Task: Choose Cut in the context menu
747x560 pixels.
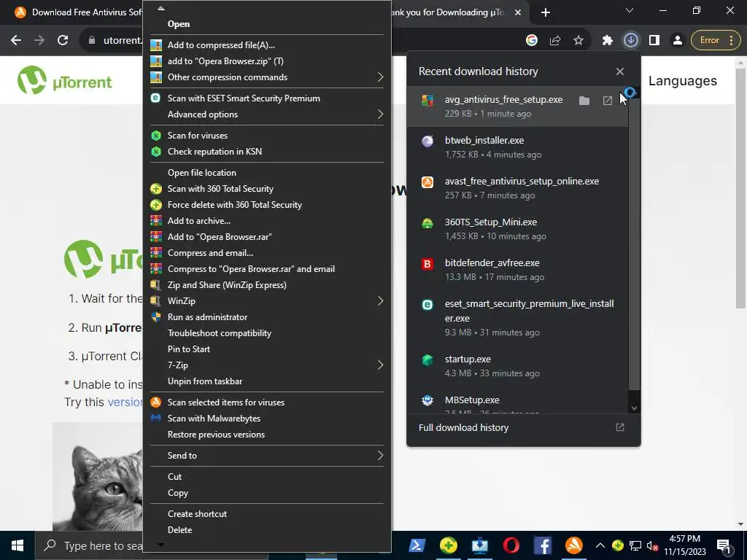Action: coord(267,477)
